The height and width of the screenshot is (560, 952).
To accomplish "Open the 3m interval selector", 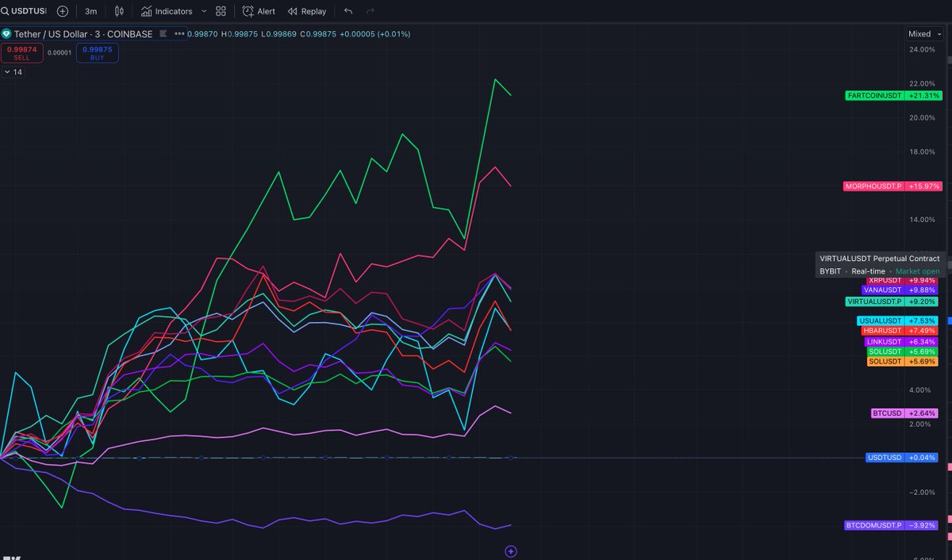I will [x=91, y=11].
